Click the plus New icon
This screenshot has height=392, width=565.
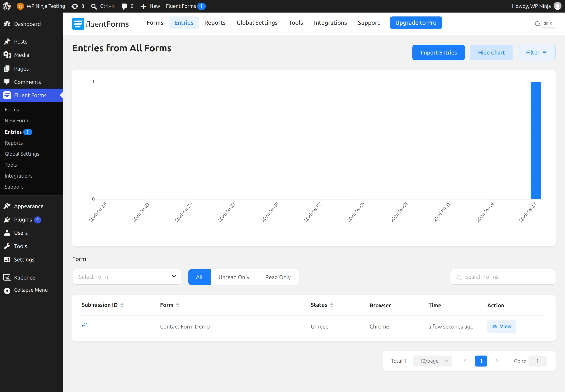click(x=144, y=6)
